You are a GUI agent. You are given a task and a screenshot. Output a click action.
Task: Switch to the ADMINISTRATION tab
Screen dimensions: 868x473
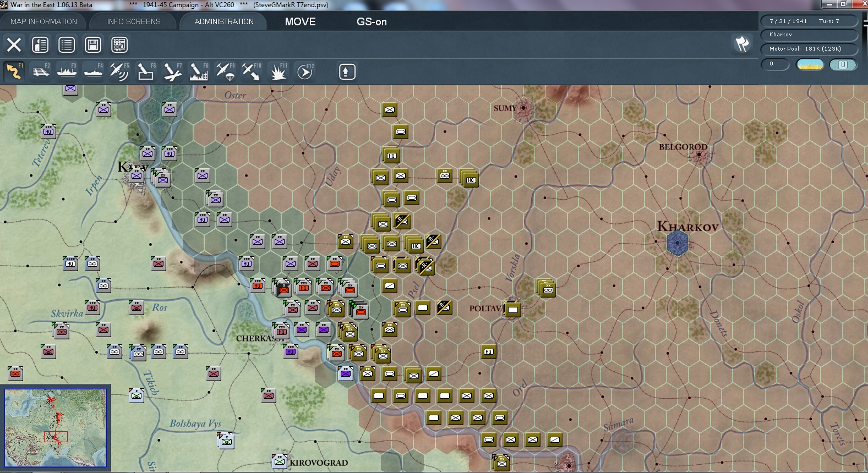pyautogui.click(x=224, y=21)
